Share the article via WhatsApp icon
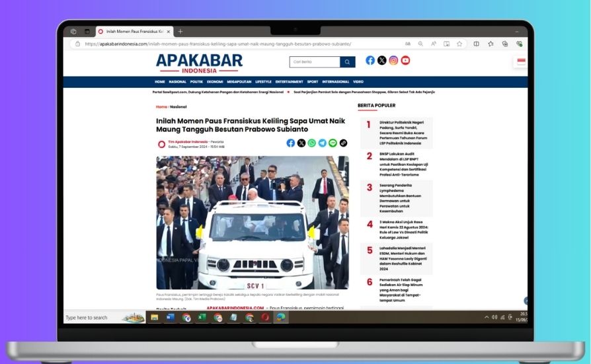The height and width of the screenshot is (364, 591). [x=312, y=143]
